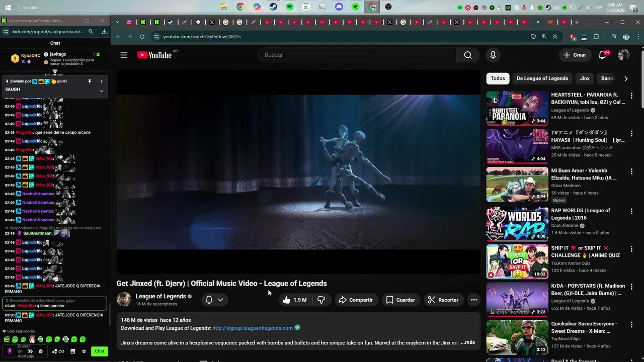Open emoji picker smiley in Kick chat
This screenshot has width=644, height=362.
41,351
